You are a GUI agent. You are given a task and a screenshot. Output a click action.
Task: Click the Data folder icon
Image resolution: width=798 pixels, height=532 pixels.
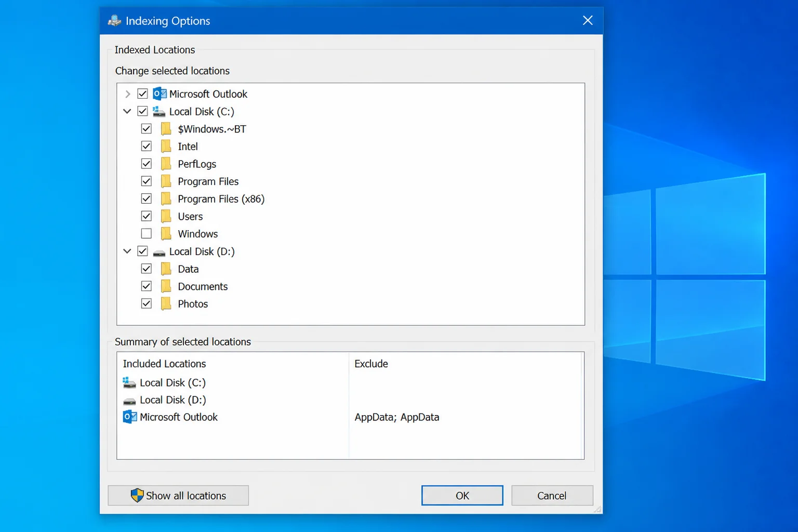pos(166,269)
